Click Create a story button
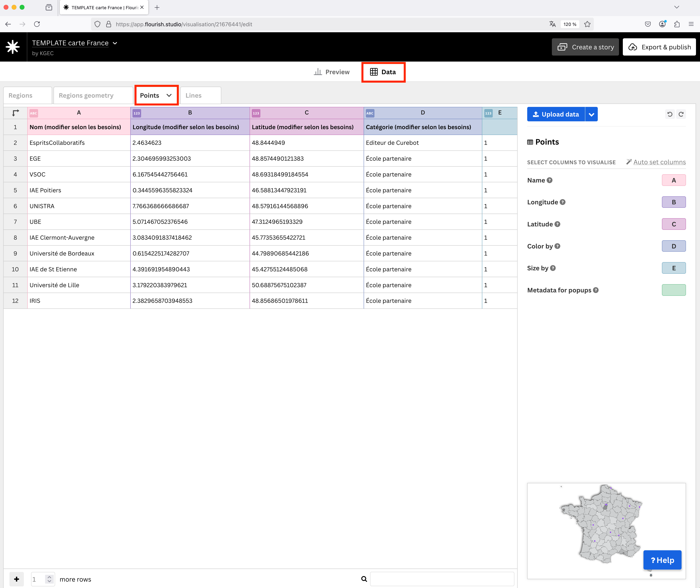Viewport: 700px width, 588px height. (x=585, y=47)
